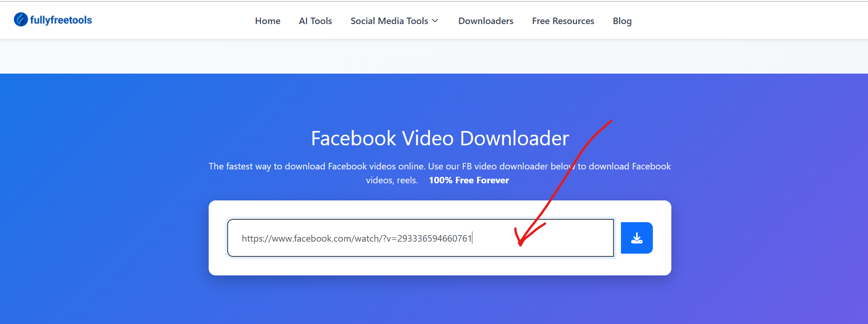The height and width of the screenshot is (324, 868).
Task: Click the blue download button icon
Action: click(637, 238)
